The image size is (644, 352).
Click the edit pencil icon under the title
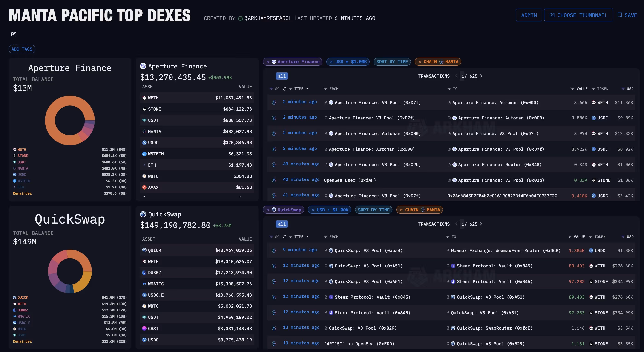(13, 34)
